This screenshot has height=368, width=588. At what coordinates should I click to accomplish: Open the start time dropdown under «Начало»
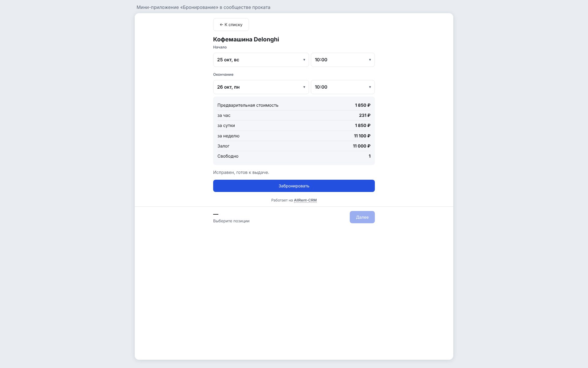click(343, 60)
